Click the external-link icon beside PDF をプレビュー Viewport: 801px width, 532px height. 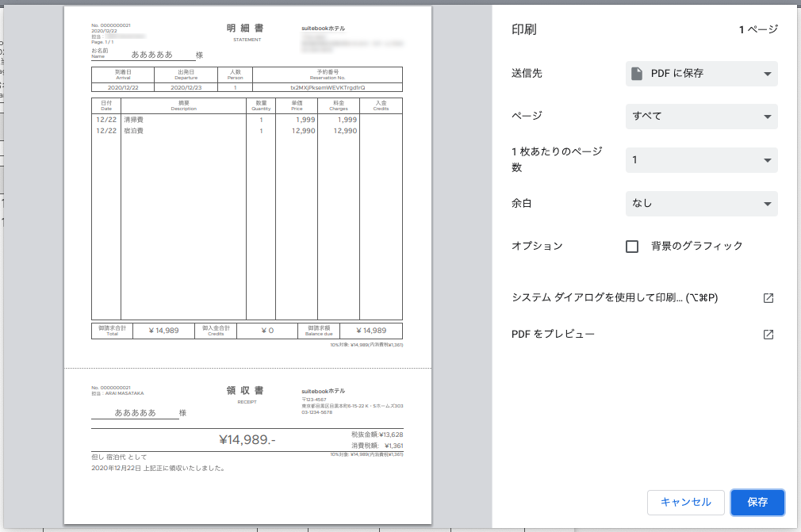click(768, 335)
